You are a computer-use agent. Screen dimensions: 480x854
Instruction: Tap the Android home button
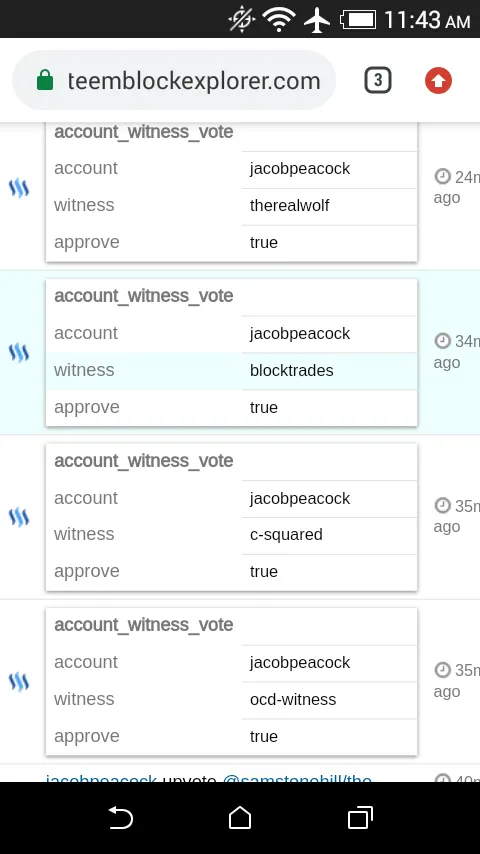pyautogui.click(x=240, y=818)
